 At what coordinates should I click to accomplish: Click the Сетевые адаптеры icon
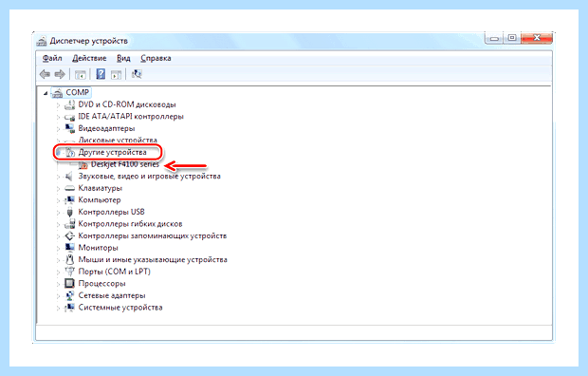coord(70,295)
